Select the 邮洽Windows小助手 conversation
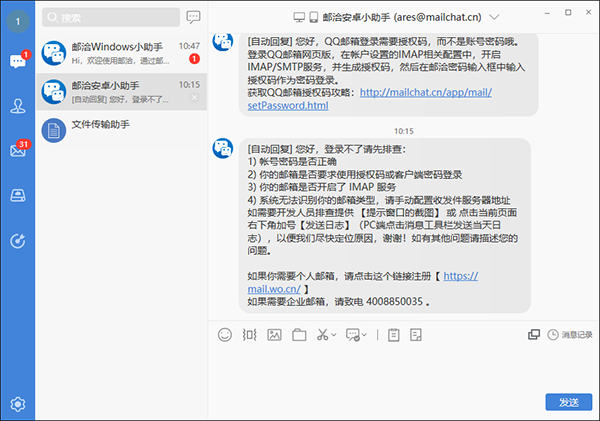 click(121, 54)
